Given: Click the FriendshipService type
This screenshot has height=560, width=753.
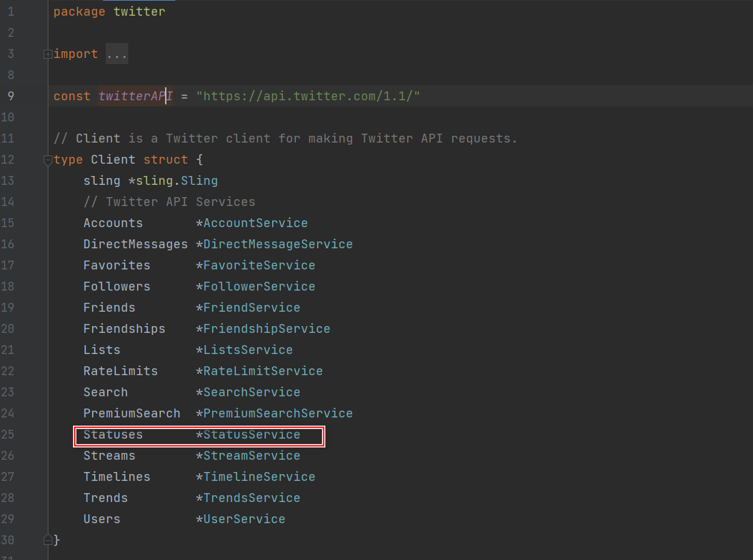Looking at the screenshot, I should pos(267,329).
